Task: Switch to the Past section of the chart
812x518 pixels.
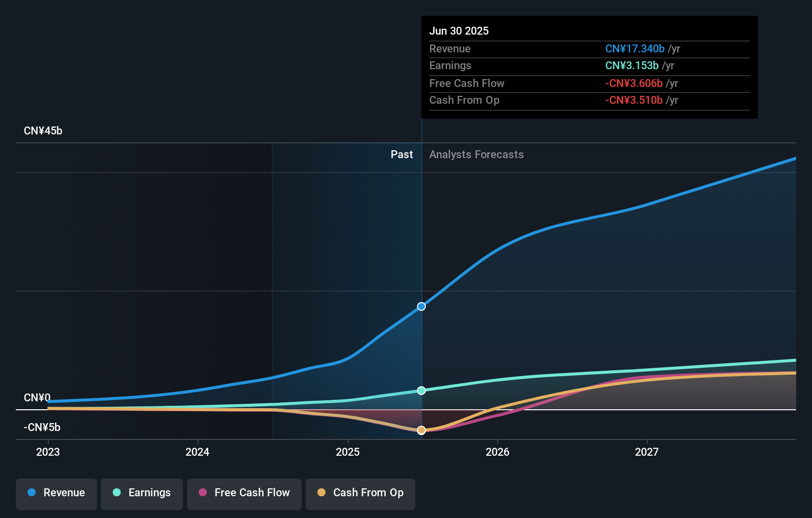Action: tap(402, 154)
